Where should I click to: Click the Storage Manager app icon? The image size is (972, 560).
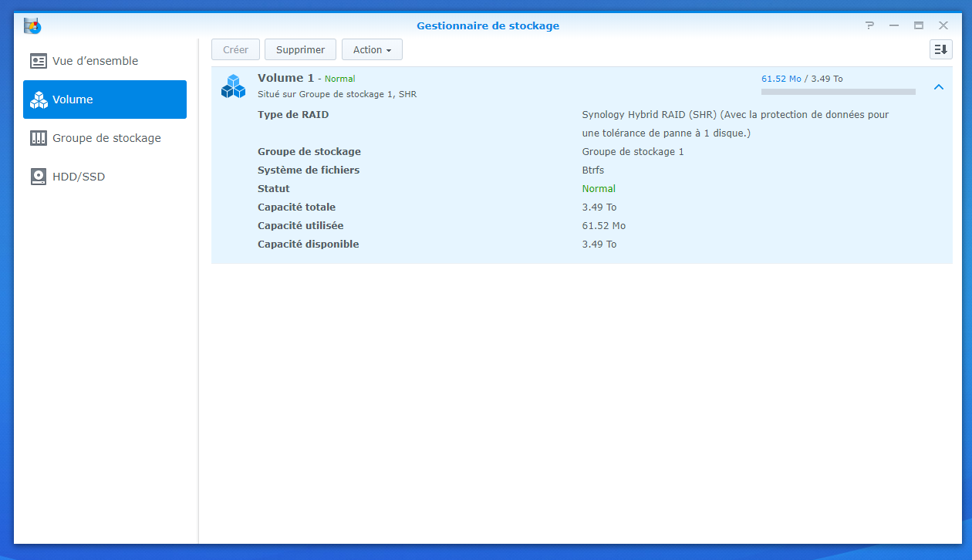coord(32,25)
